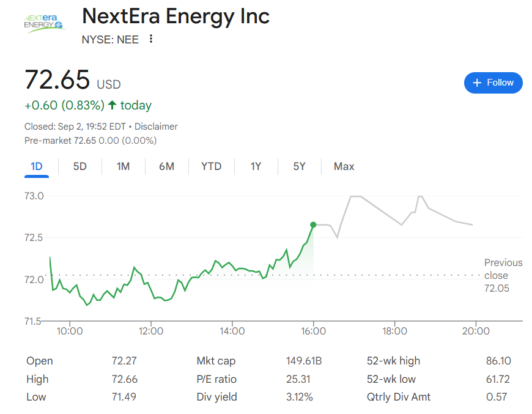Click the Previous close label
The image size is (532, 414).
pyautogui.click(x=503, y=269)
